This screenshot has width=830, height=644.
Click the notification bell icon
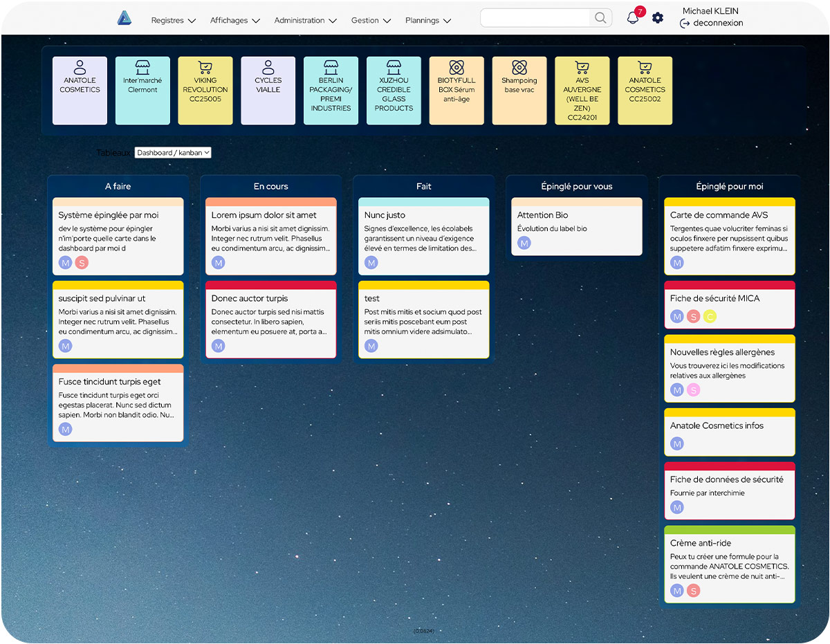point(632,19)
